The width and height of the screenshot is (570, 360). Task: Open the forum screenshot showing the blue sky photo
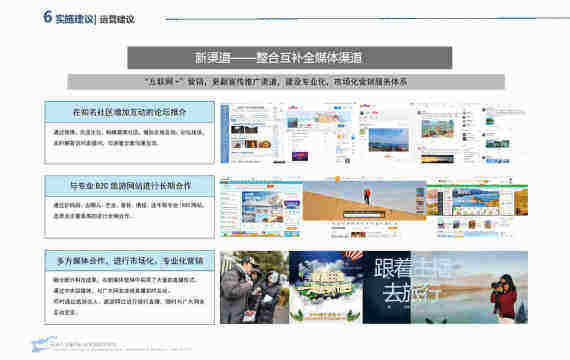tap(386, 133)
